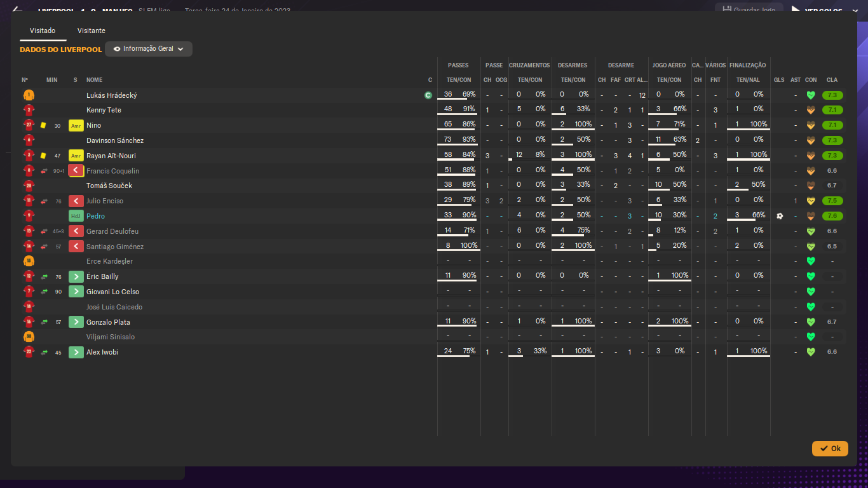The image size is (868, 488).
Task: Click the Amr badge in Rayan Aït-Nouri's row
Action: pos(76,156)
